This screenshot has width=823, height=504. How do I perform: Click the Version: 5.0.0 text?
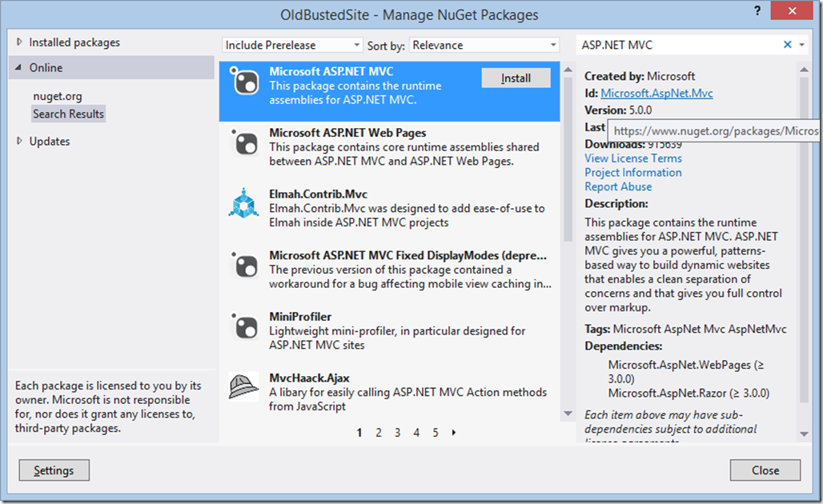618,110
